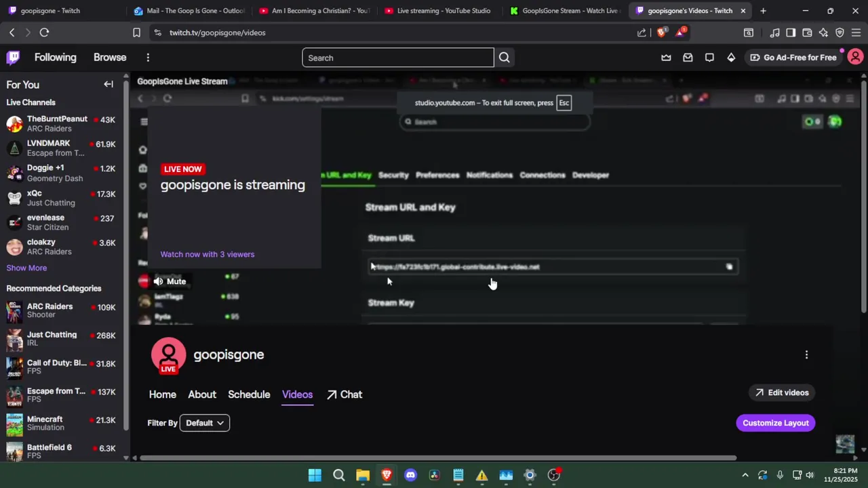Bookmark this page in address bar
868x488 pixels.
tap(136, 33)
